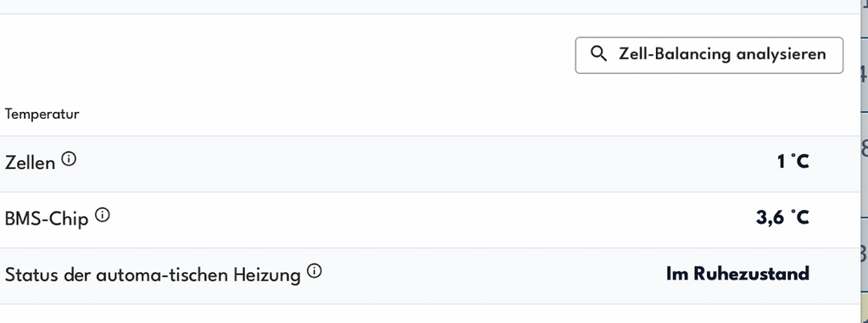
Task: Show info for Status der automa-tischen Heizung
Action: 314,271
